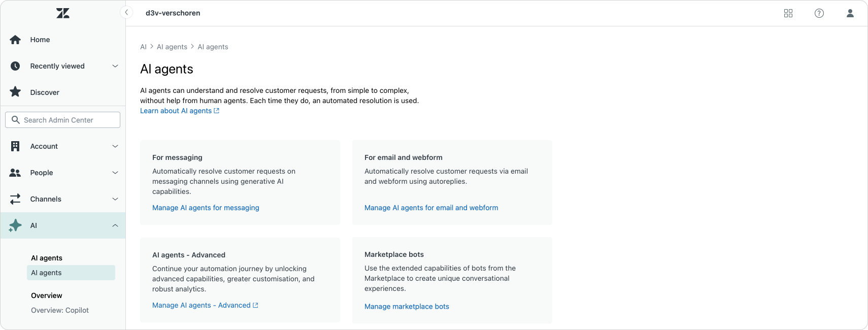Screen dimensions: 868x330
Task: Open the products grid icon
Action: [x=788, y=13]
